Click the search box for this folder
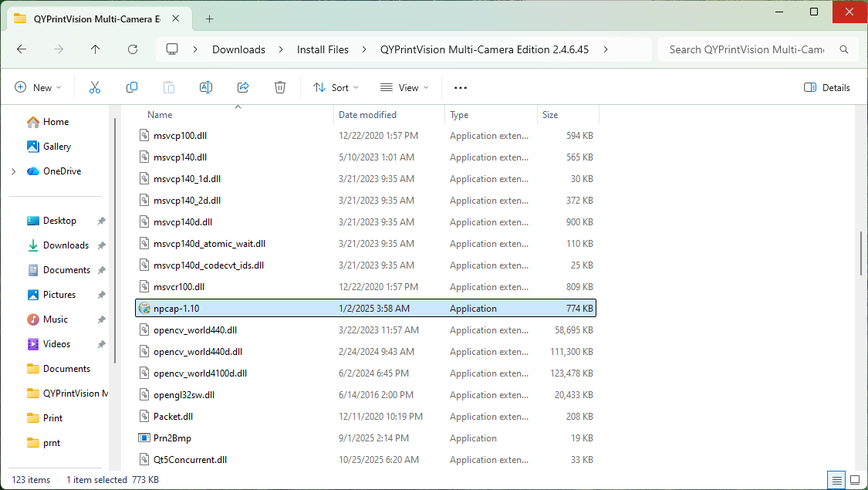Image resolution: width=868 pixels, height=490 pixels. pyautogui.click(x=745, y=49)
